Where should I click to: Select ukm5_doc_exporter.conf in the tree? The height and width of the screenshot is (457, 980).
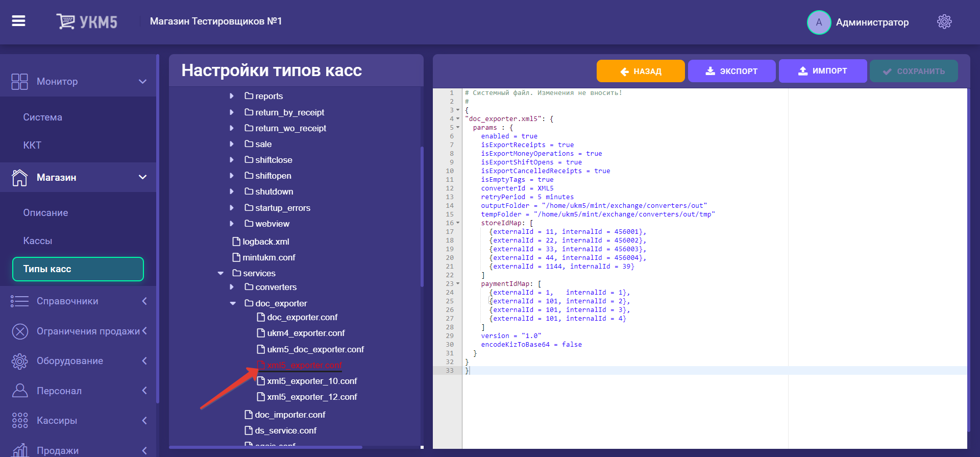(x=315, y=349)
